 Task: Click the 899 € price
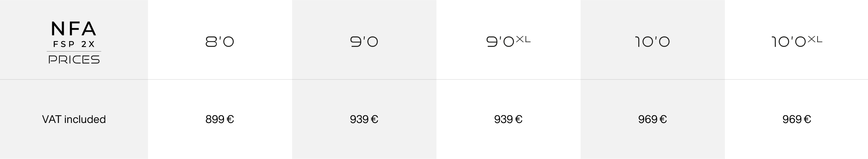[x=220, y=119]
